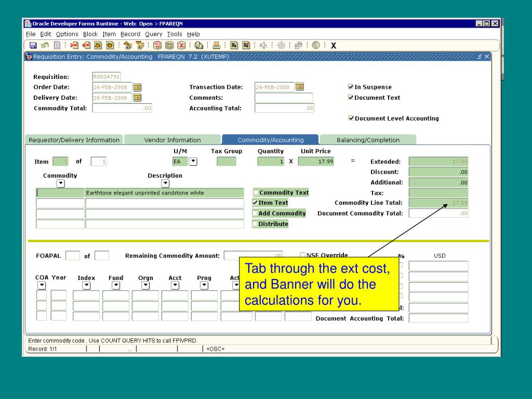
Task: Click the Requisition number field R0024791
Action: click(107, 77)
